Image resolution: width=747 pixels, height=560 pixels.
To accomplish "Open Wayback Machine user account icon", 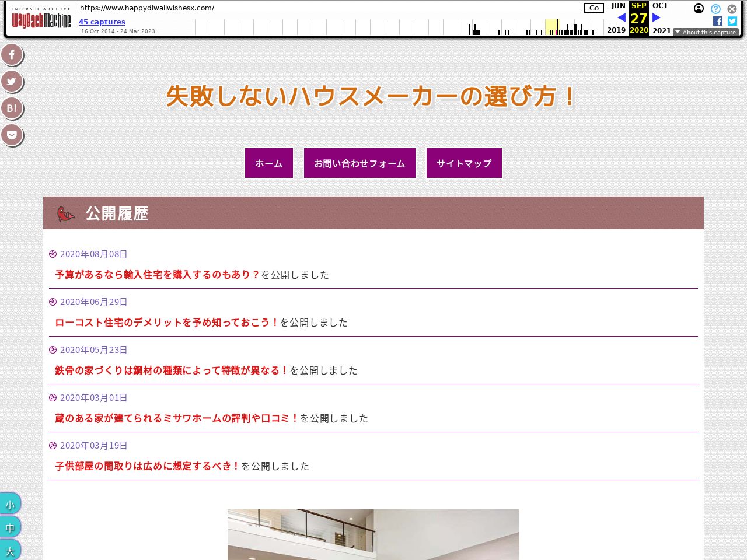I will [699, 9].
